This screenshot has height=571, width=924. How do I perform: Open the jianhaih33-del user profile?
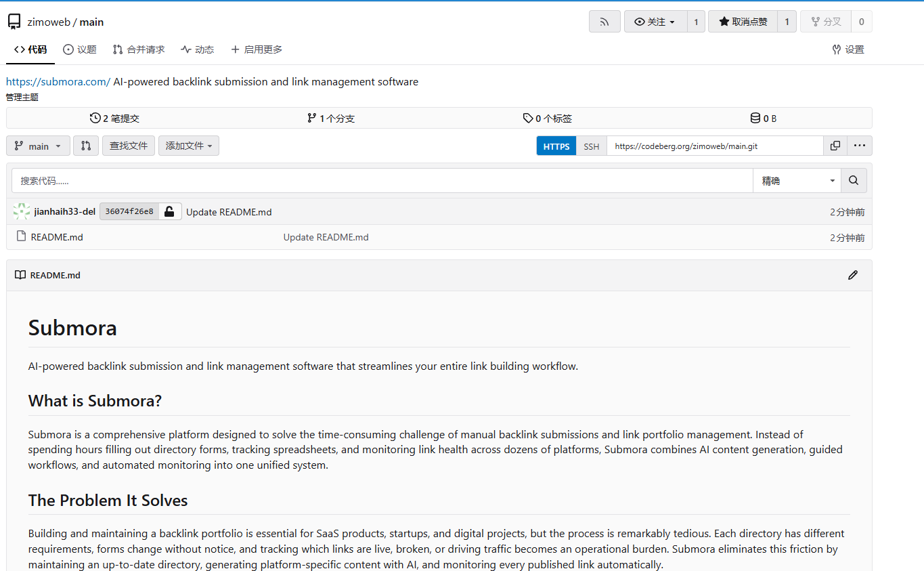click(x=65, y=211)
